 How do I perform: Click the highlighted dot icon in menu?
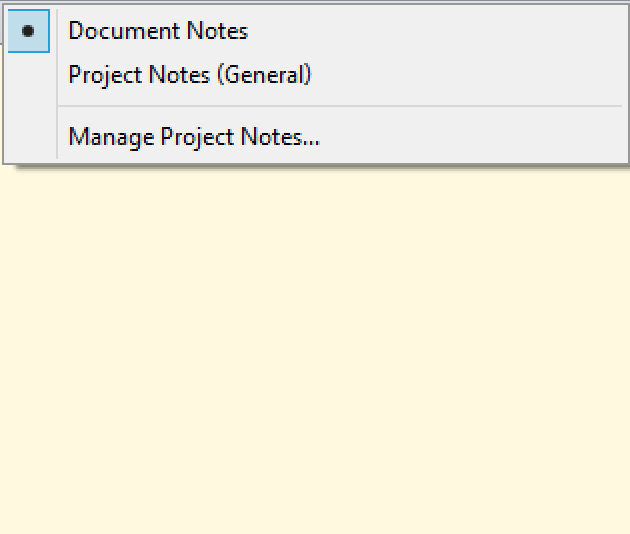pos(28,31)
